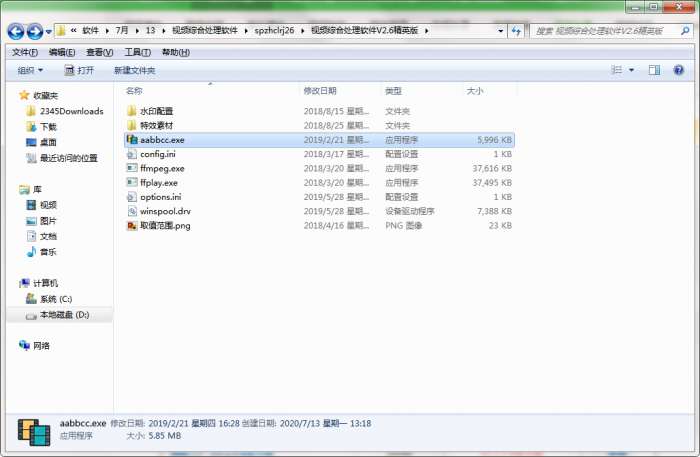Image resolution: width=700 pixels, height=457 pixels.
Task: Open the 文件(F) menu
Action: click(25, 53)
